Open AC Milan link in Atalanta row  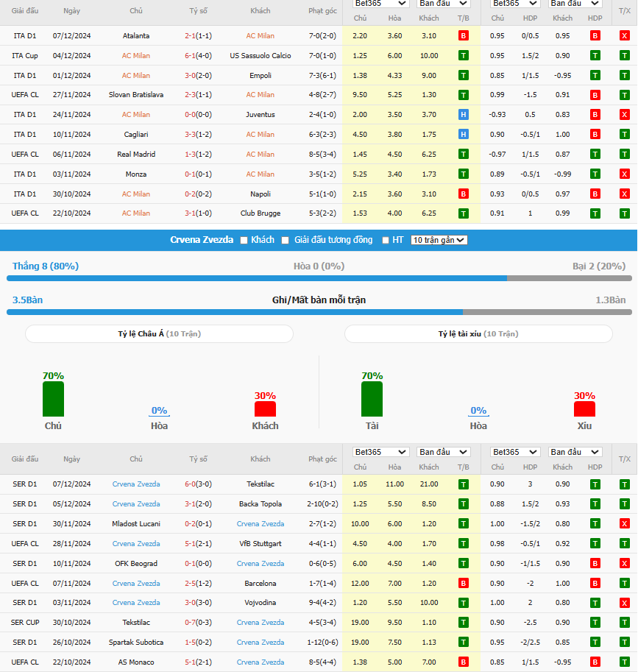[260, 36]
